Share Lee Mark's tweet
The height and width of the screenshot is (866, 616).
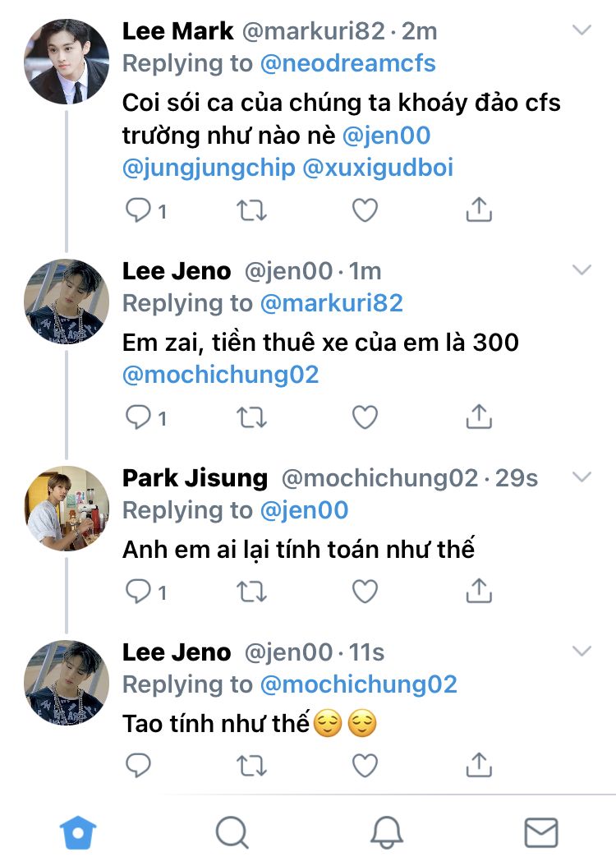point(479,210)
